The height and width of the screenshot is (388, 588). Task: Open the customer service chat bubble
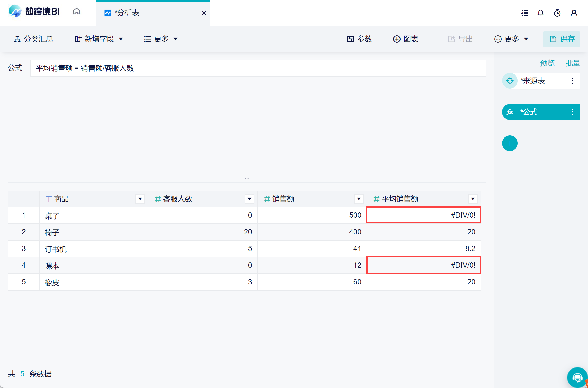click(577, 378)
